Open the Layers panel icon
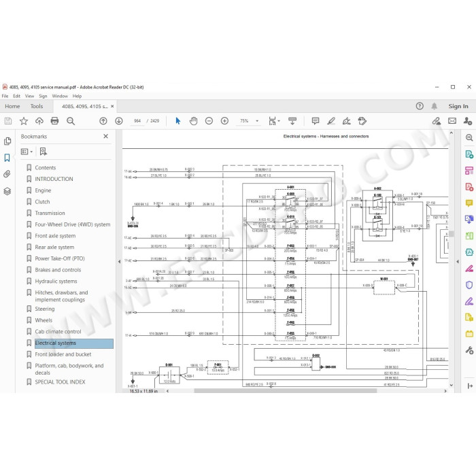 coord(7,191)
